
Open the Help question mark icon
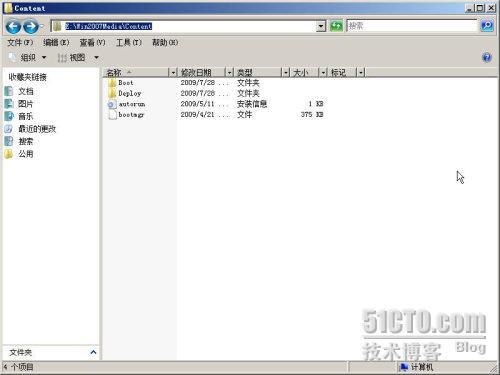point(487,57)
